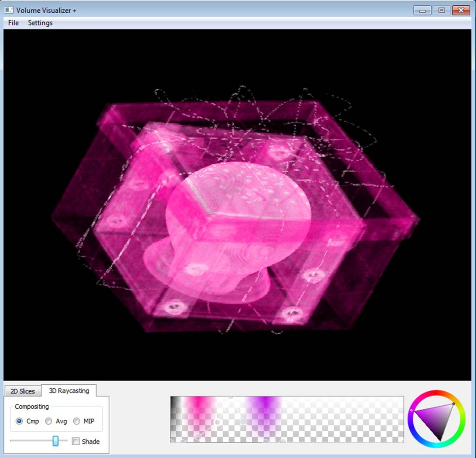Click the Volume Visualizer title bar app icon
This screenshot has width=476, height=458.
tap(9, 10)
